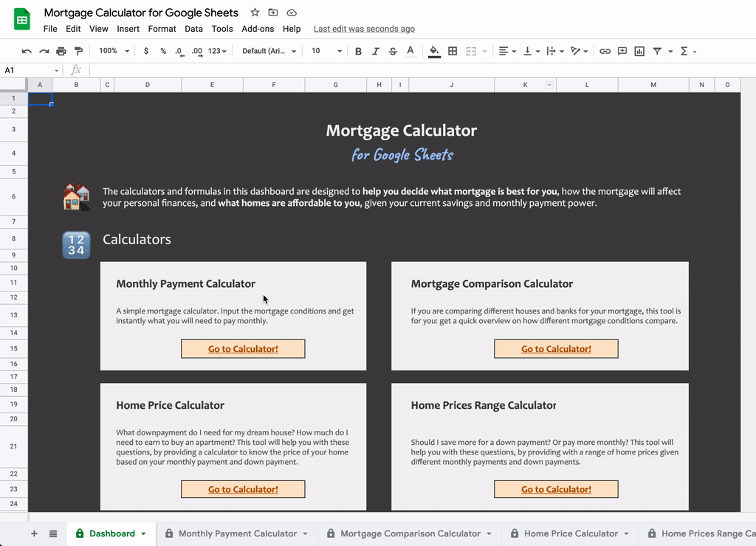This screenshot has width=756, height=546.
Task: Open the More formats 123 dropdown
Action: [217, 51]
